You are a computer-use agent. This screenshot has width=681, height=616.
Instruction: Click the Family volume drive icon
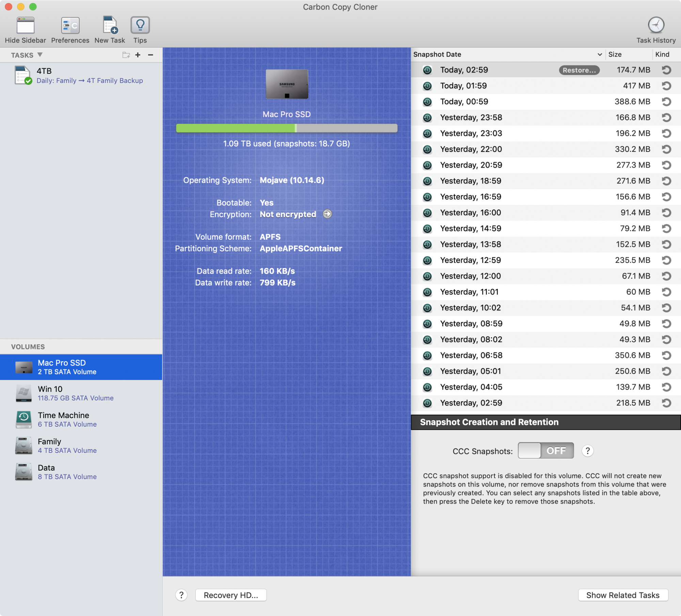coord(23,446)
